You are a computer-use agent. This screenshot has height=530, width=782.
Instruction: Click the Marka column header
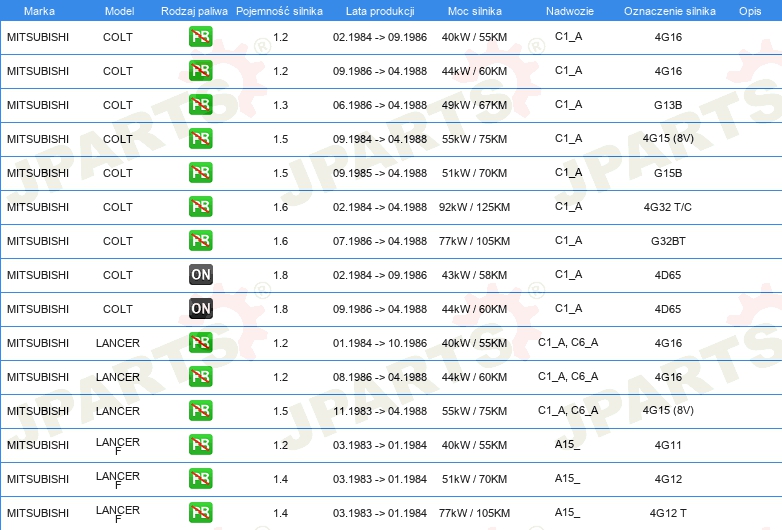pyautogui.click(x=39, y=11)
